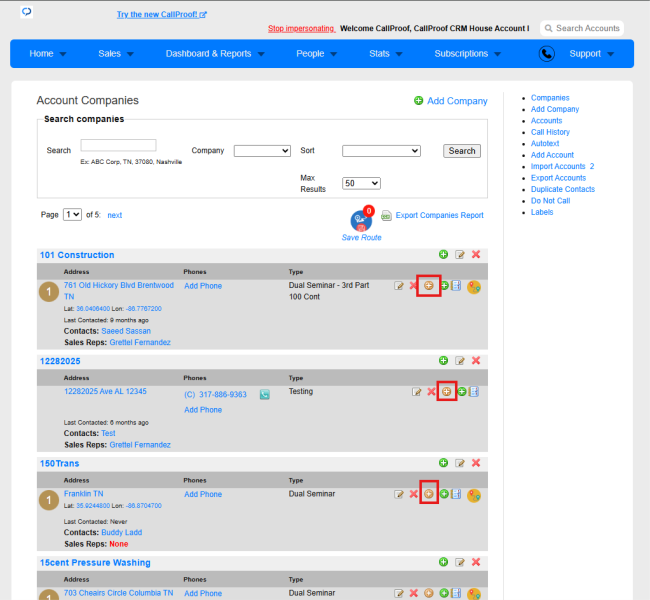
Task: Click yellow route map icon in Franklin TN row
Action: click(x=474, y=496)
